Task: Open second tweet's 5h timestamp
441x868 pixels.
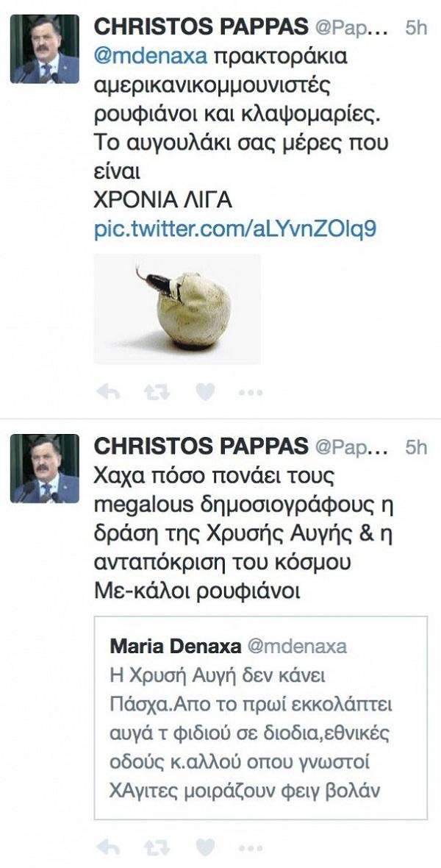Action: point(416,447)
